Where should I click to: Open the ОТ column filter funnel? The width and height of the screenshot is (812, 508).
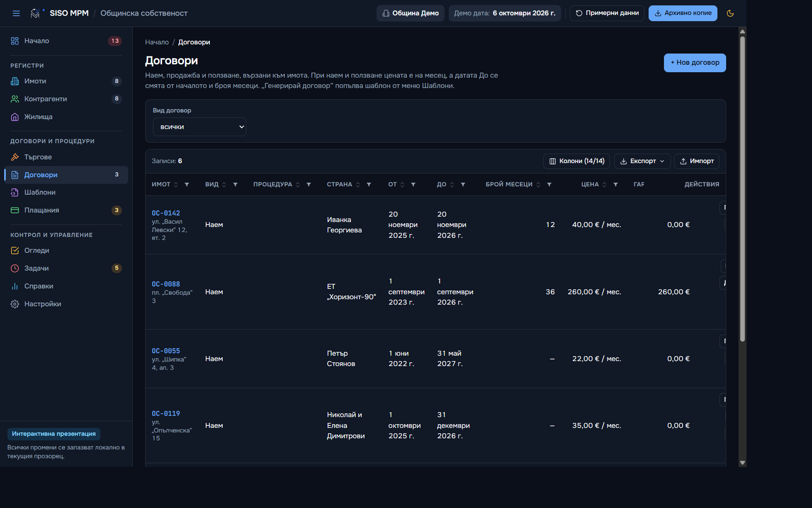pos(413,185)
